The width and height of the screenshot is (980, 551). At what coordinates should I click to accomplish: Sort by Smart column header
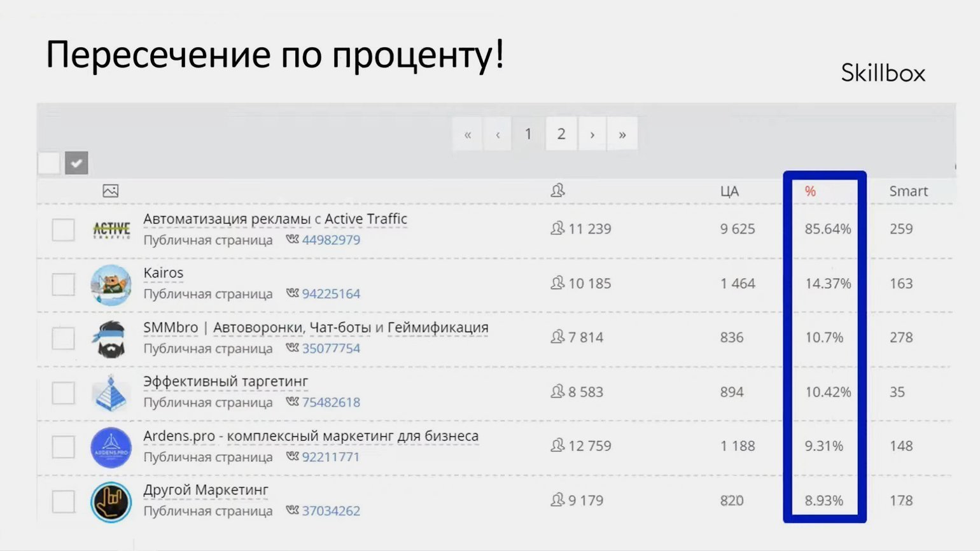(x=909, y=192)
